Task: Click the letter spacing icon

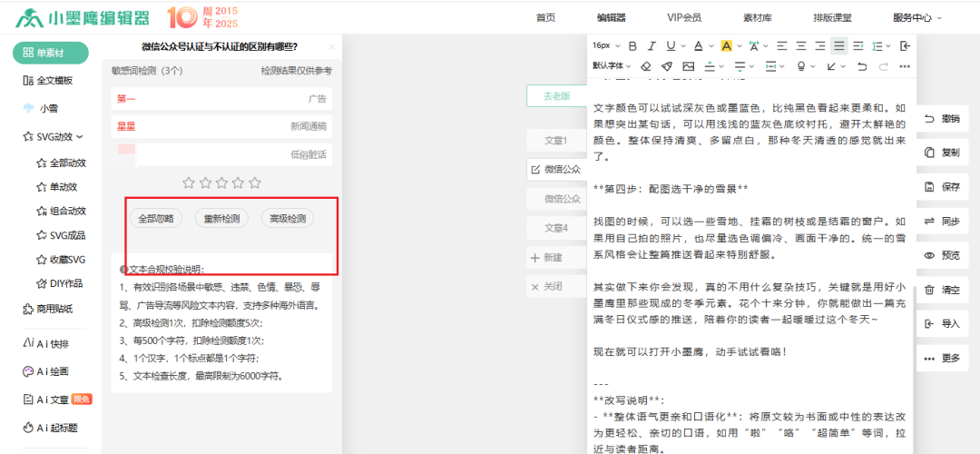Action: click(x=754, y=45)
